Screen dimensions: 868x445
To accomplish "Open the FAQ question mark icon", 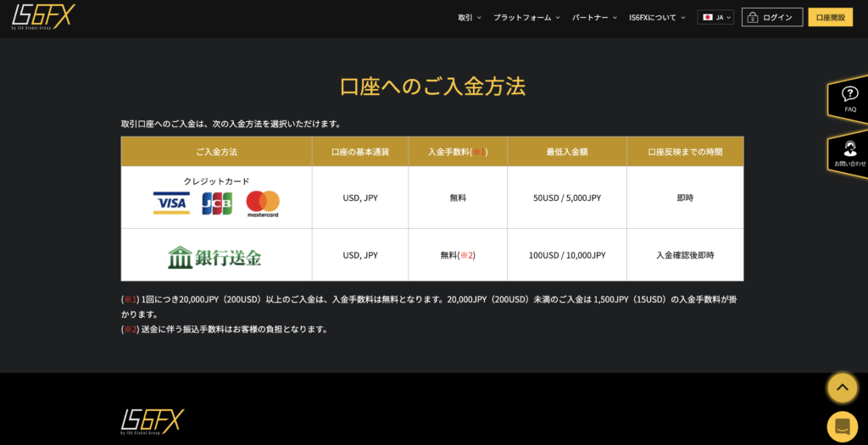I will 849,93.
